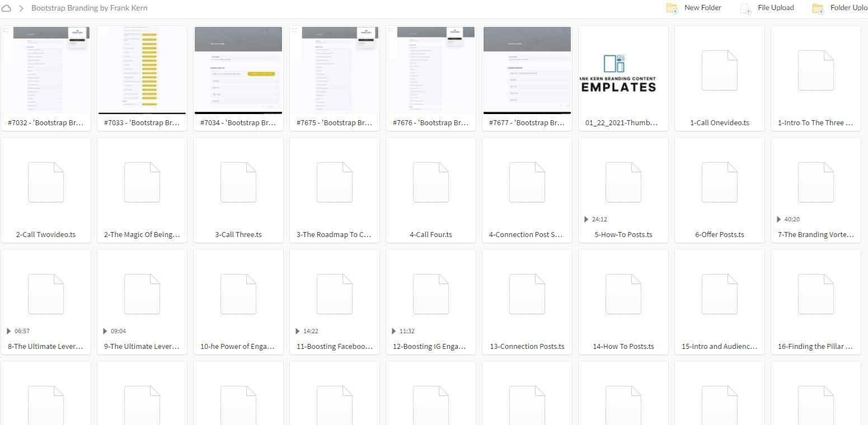Select file icon for 12-Boosting IG Enga
The width and height of the screenshot is (868, 425).
coord(431,294)
